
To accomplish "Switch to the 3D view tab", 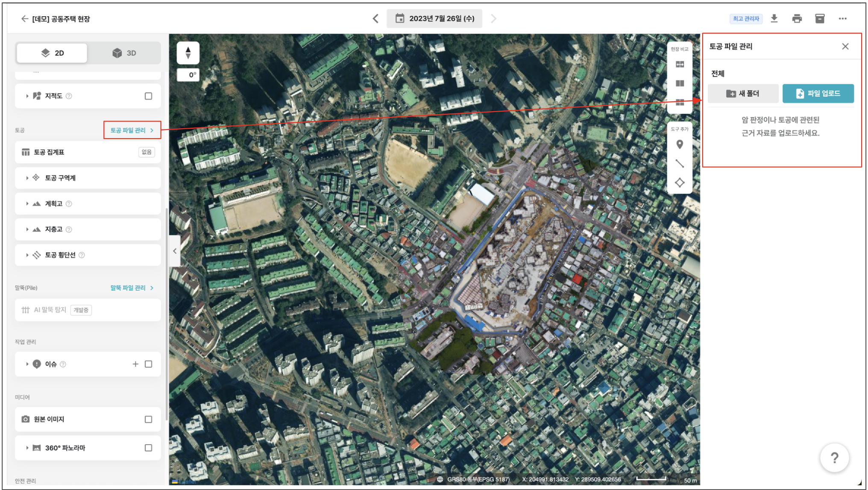I will pos(124,53).
